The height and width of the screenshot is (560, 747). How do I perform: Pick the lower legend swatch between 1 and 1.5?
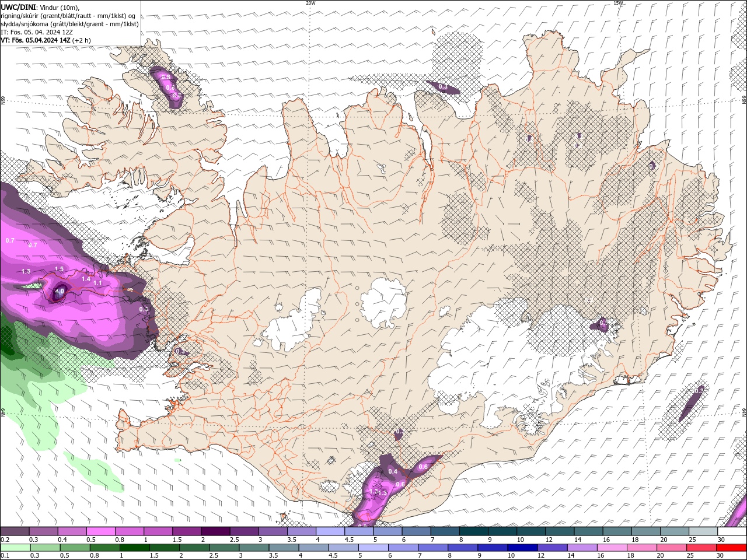[134, 548]
